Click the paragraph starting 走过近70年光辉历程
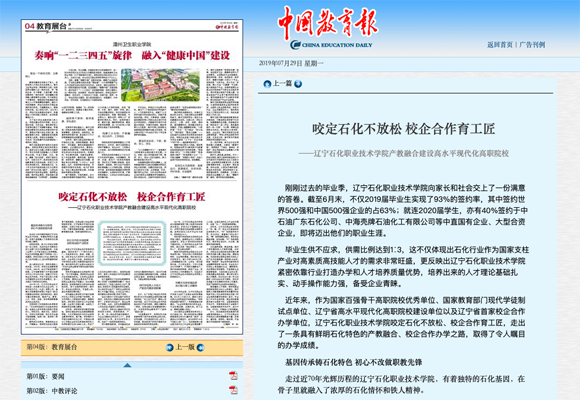 pyautogui.click(x=401, y=384)
